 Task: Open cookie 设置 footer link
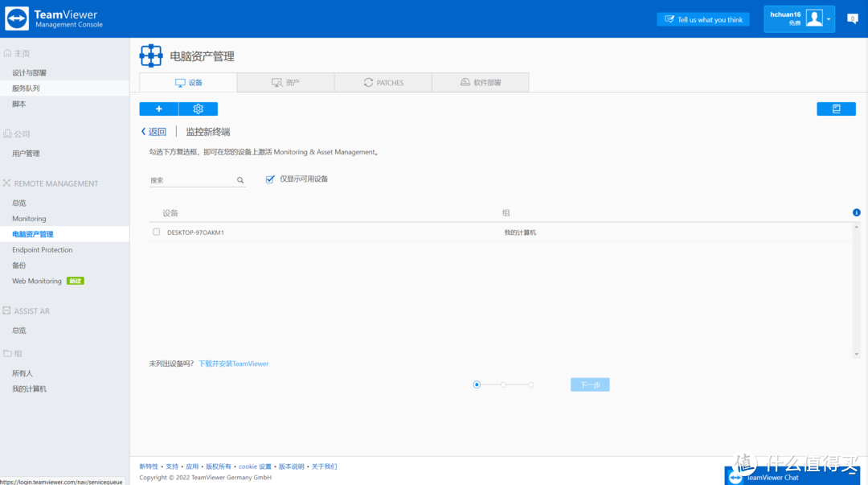pyautogui.click(x=256, y=467)
